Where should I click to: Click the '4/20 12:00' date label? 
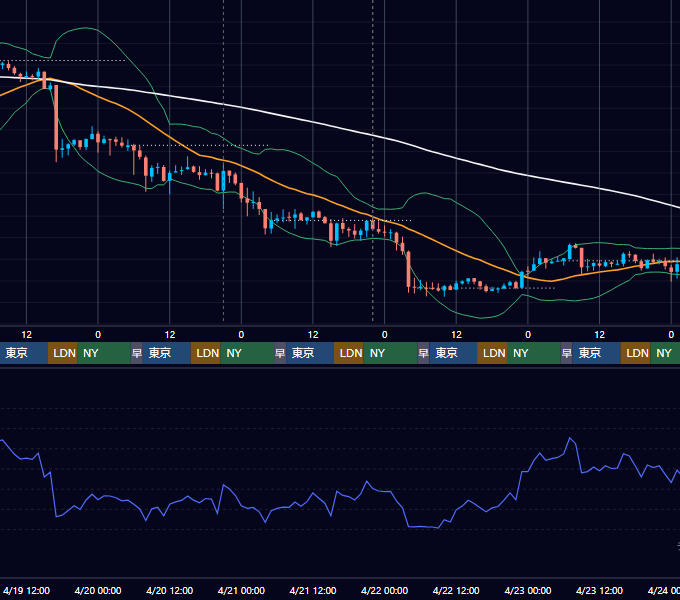[x=170, y=590]
